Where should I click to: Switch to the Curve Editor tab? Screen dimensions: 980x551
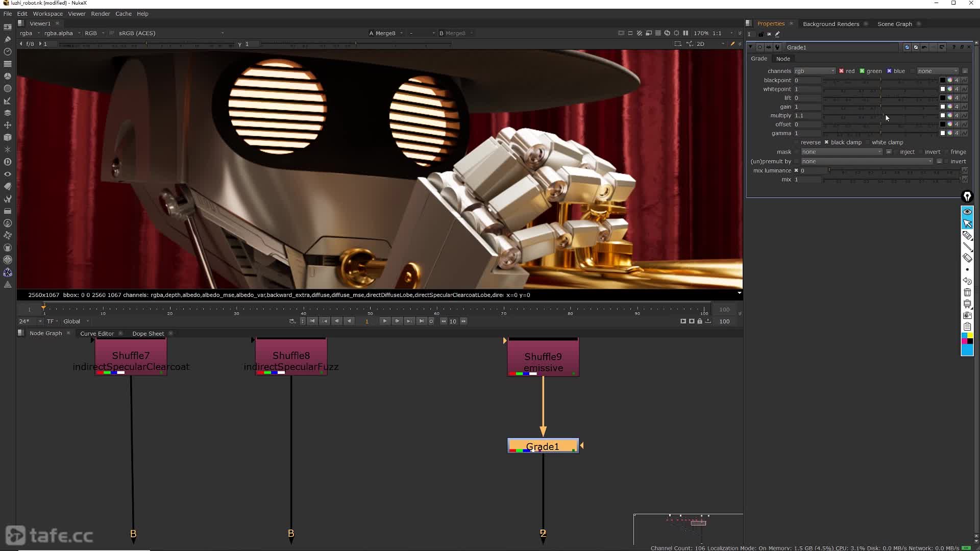click(x=97, y=334)
